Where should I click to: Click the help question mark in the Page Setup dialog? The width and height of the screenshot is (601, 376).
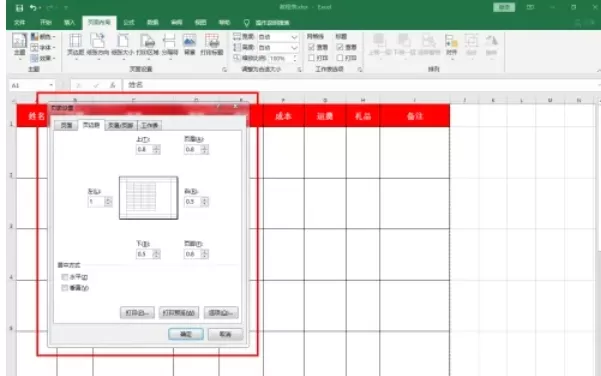(218, 106)
